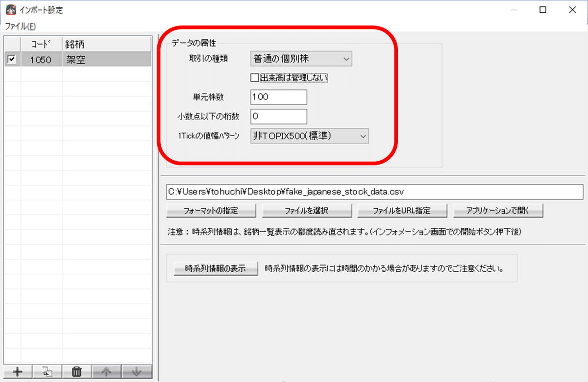Click the CSV file path field
The width and height of the screenshot is (588, 382).
coord(375,191)
